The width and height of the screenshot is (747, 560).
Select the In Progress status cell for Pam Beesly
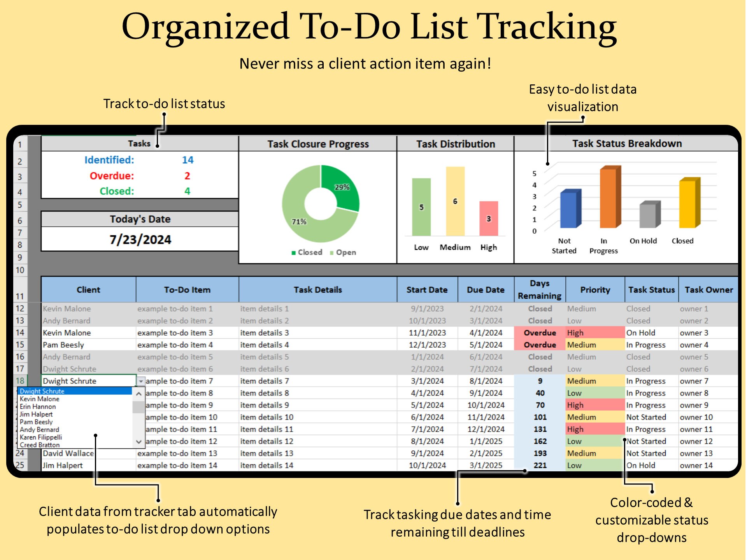click(x=647, y=345)
